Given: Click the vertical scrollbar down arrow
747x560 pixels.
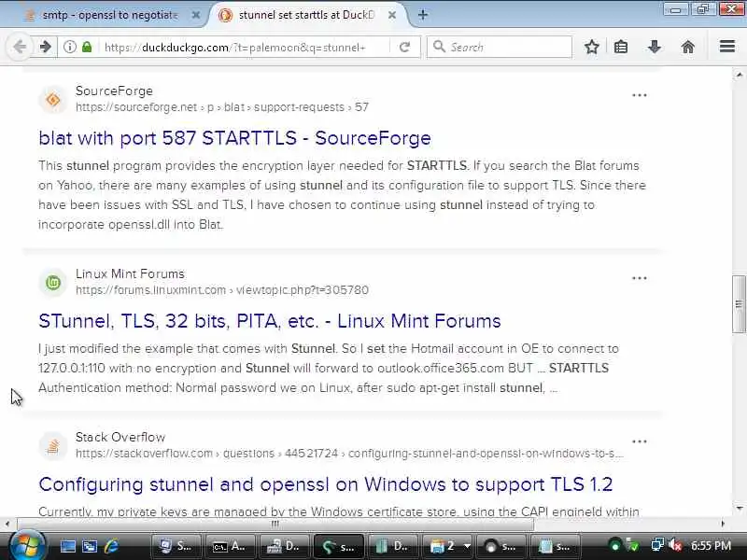Looking at the screenshot, I should click(739, 509).
